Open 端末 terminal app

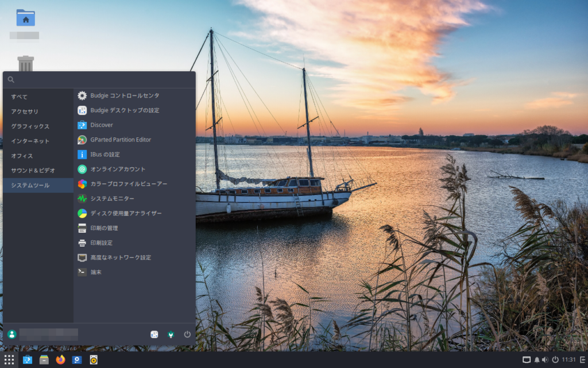click(x=96, y=272)
